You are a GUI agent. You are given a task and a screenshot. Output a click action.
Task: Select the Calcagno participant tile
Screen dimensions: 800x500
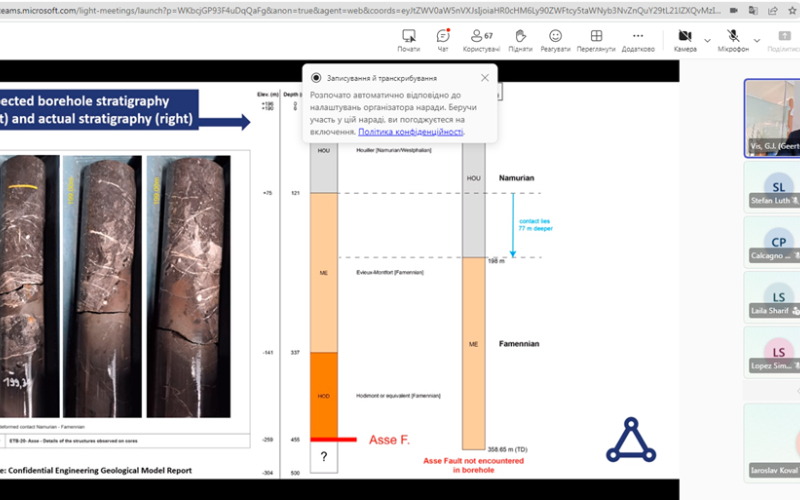click(x=772, y=242)
